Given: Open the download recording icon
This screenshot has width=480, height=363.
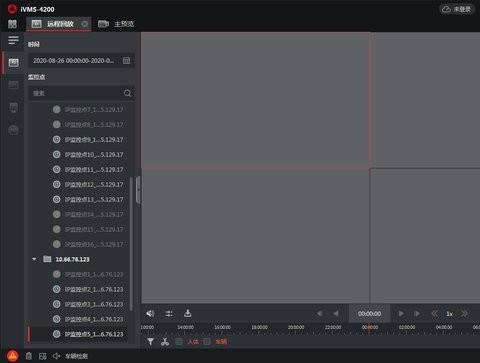Looking at the screenshot, I should click(x=188, y=313).
